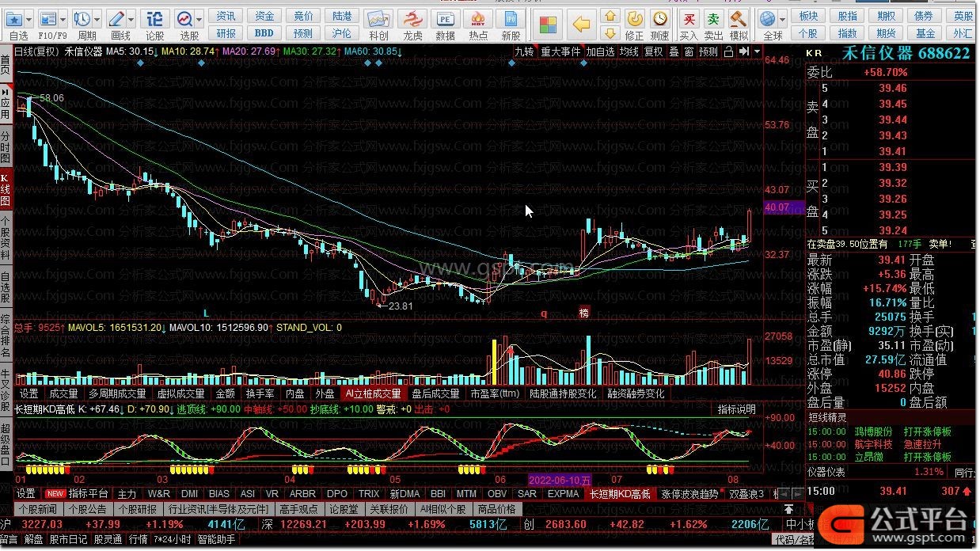Click the yellow down arrow icon
Screen dimensions: 980x551
coord(610,33)
